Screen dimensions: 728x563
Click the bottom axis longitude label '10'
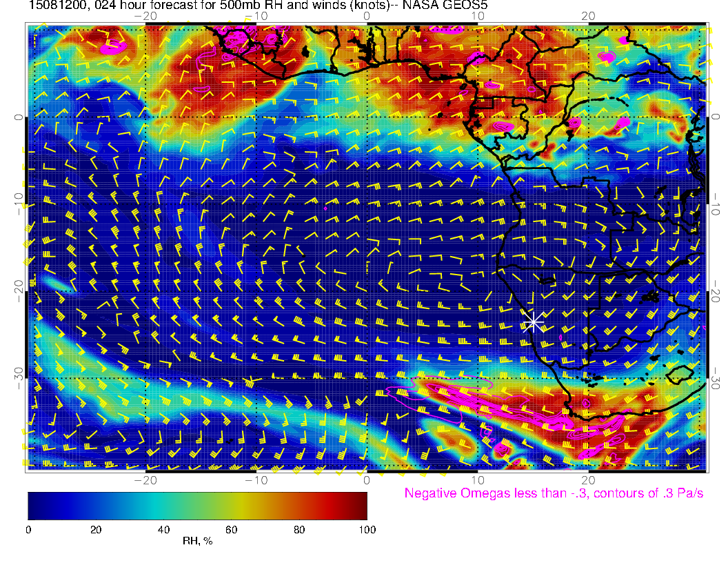(x=477, y=480)
